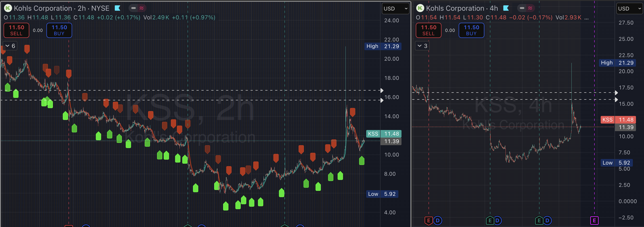Click the −2.50 price axis label on 4h chart

coord(626,217)
